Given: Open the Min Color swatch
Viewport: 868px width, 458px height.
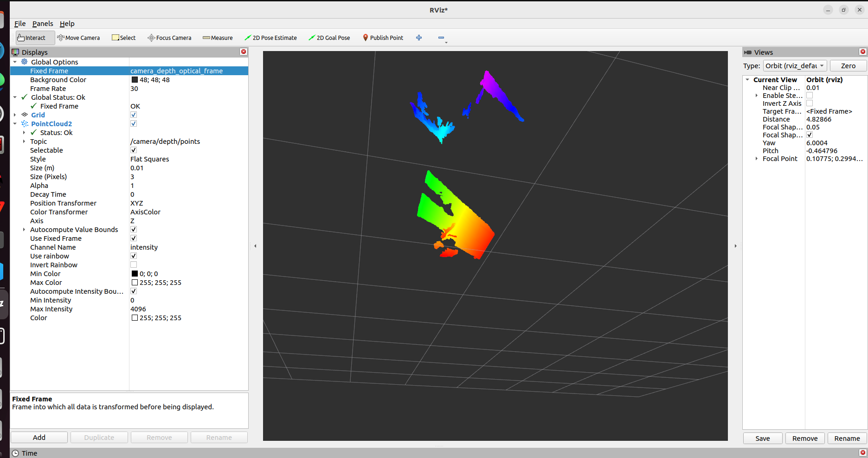Looking at the screenshot, I should [x=135, y=273].
